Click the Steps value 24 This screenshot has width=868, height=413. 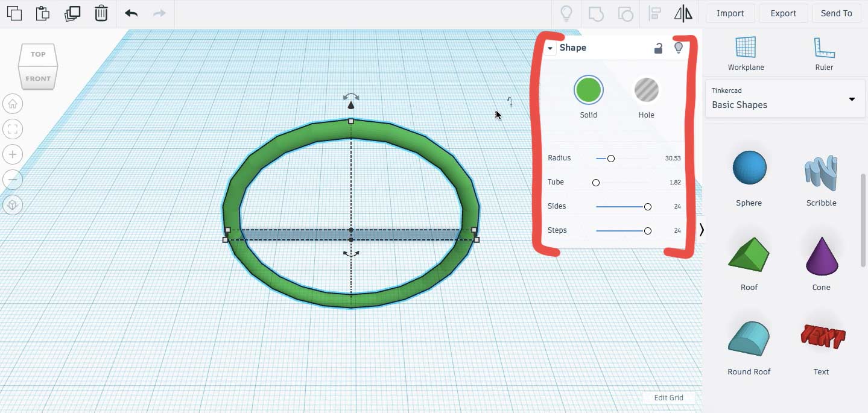tap(677, 230)
